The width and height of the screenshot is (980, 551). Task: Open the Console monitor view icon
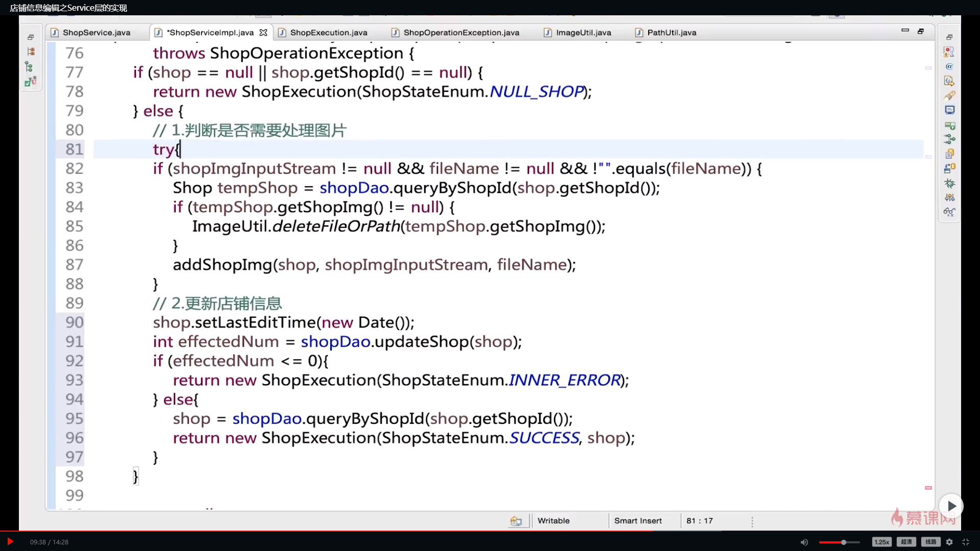tap(949, 110)
